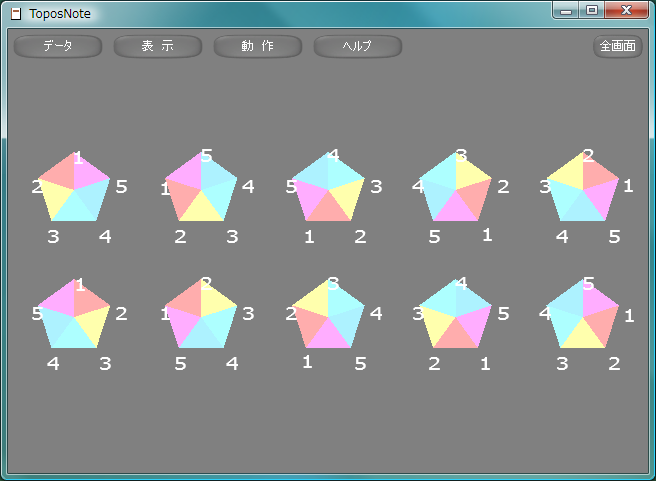This screenshot has height=481, width=656.
Task: Select pentagon with 4 on top, 3 right
Action: pyautogui.click(x=328, y=187)
